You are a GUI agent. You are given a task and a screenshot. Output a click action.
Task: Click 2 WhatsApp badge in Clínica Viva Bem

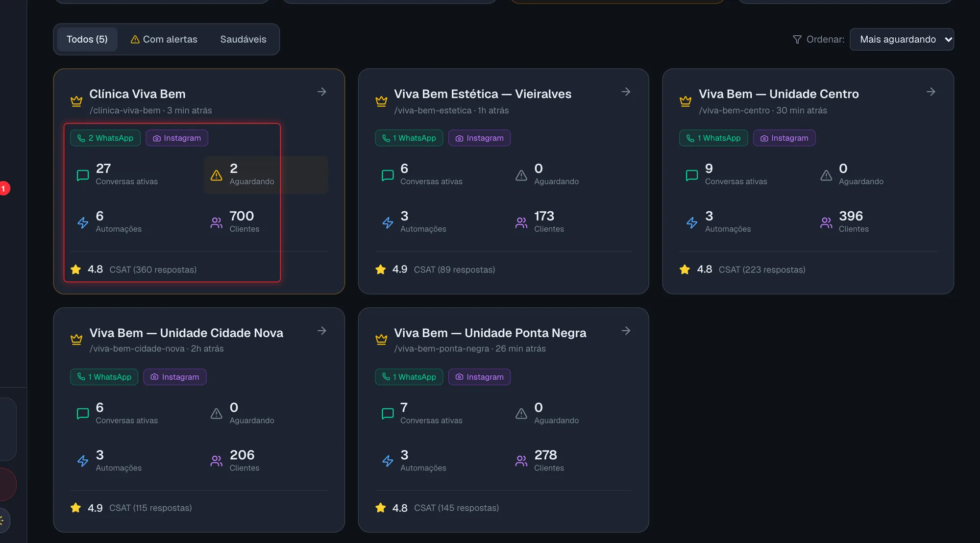pyautogui.click(x=105, y=138)
